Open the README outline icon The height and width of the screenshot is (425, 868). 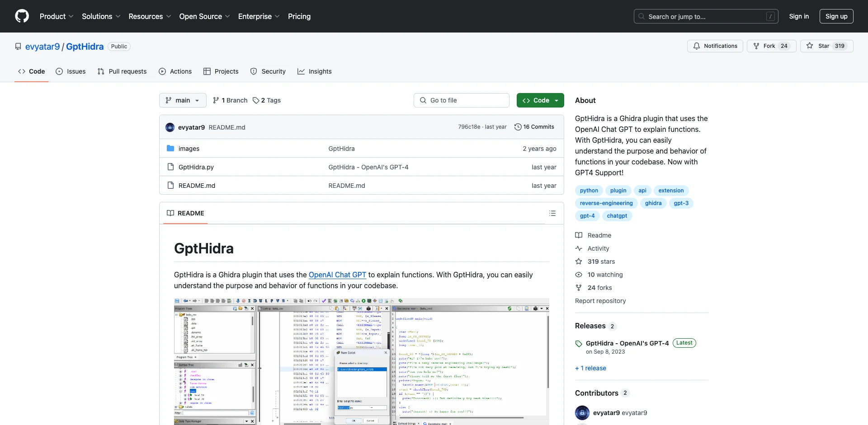pyautogui.click(x=552, y=213)
